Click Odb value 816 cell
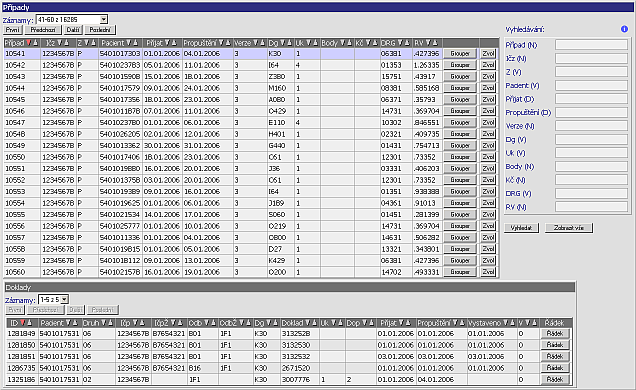The width and height of the screenshot is (636, 390). pos(203,368)
